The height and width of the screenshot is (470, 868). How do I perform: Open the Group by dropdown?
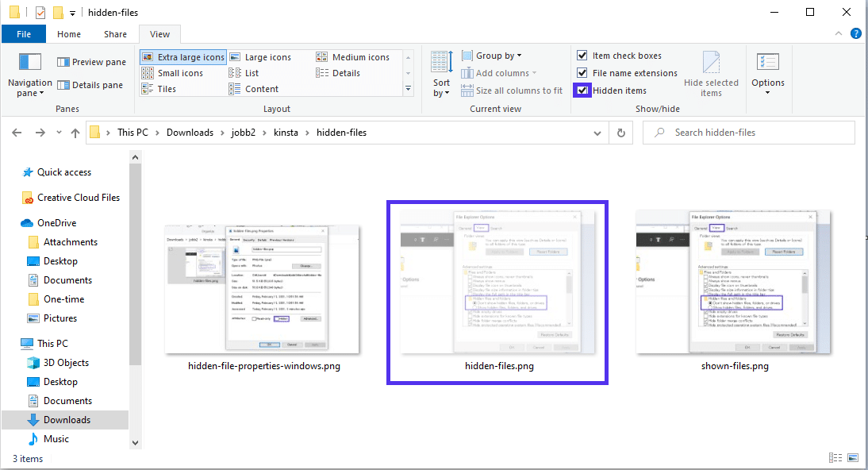click(491, 55)
